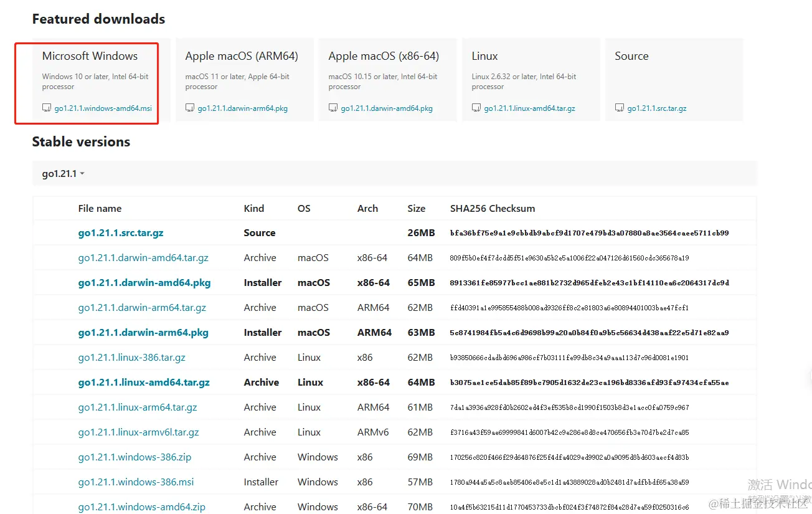This screenshot has height=514, width=812.
Task: Click the Stable versions heading
Action: 81,142
